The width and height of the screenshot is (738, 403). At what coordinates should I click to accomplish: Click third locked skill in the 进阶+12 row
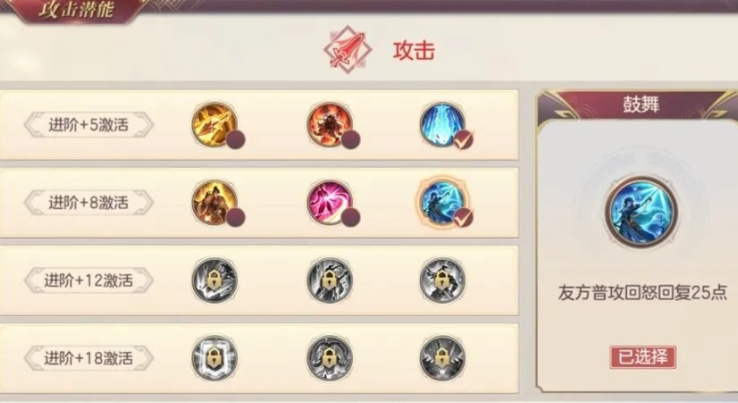pos(442,280)
